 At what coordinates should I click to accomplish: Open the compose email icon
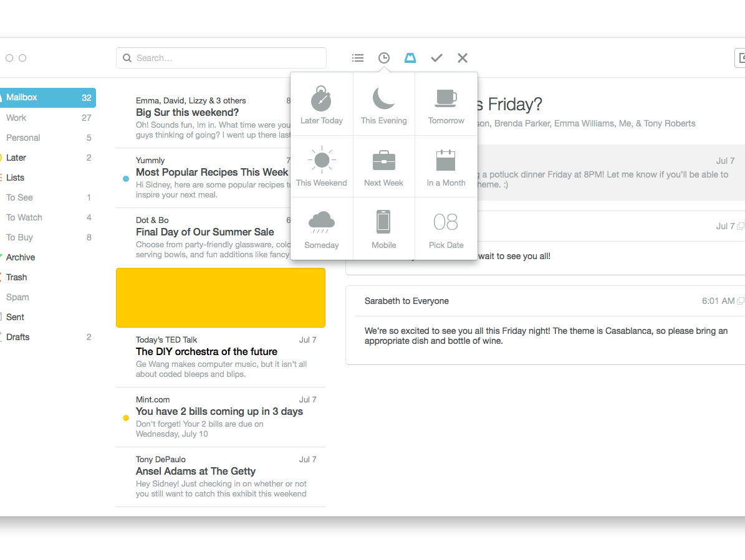pyautogui.click(x=741, y=57)
